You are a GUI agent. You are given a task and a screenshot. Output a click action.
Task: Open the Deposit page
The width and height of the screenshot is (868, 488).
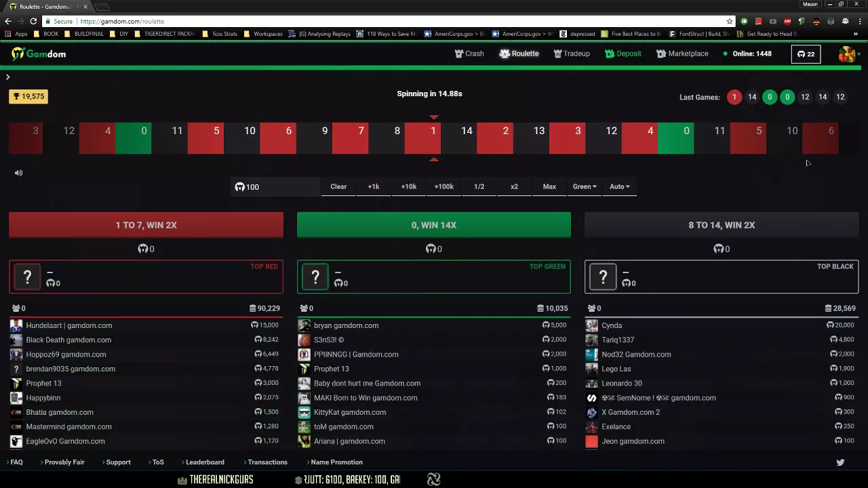[x=623, y=54]
